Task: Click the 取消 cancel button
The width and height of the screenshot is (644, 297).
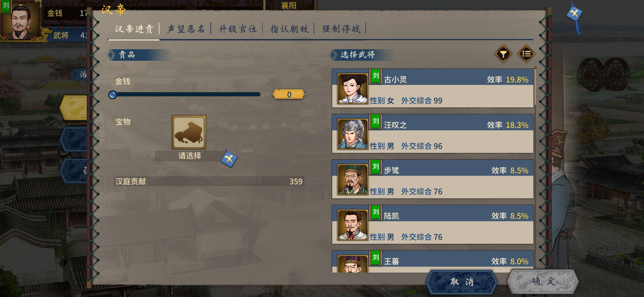Action: click(x=462, y=282)
